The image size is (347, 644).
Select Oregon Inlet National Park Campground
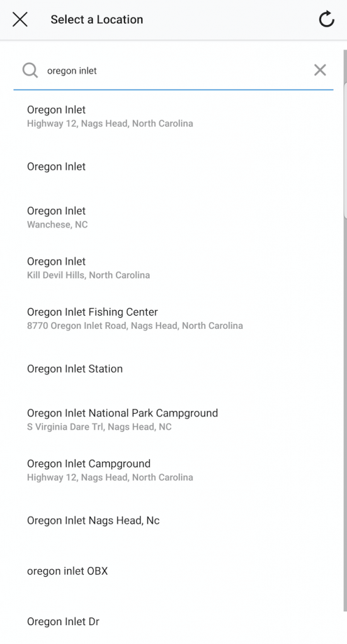point(173,419)
